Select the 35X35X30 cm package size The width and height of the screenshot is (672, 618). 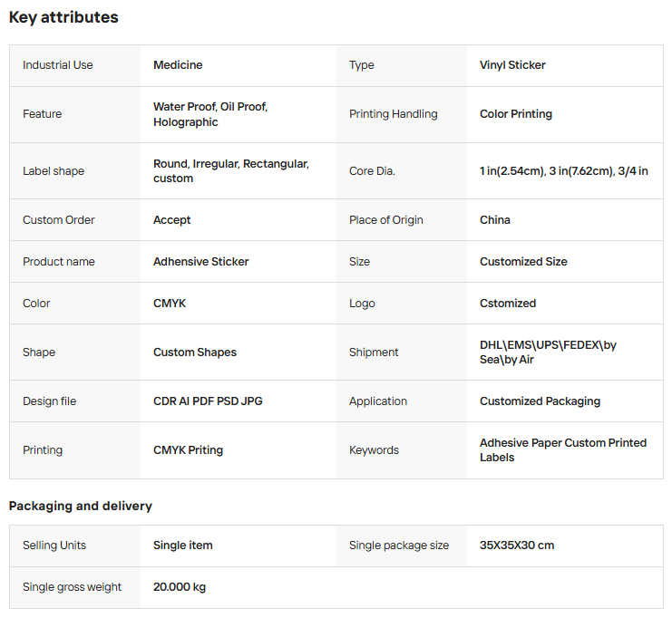(x=517, y=546)
